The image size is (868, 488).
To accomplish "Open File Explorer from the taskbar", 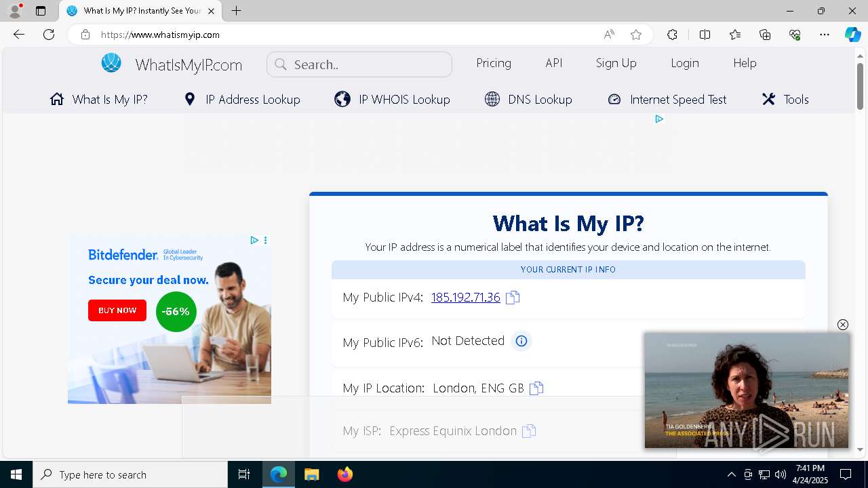I will click(x=311, y=474).
